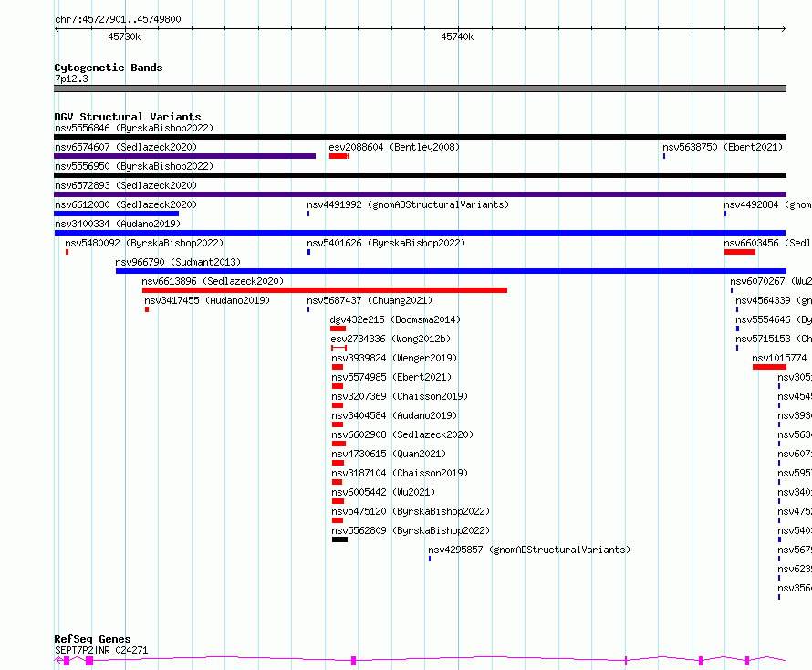Select the nsv6070267 blue marker

[731, 290]
